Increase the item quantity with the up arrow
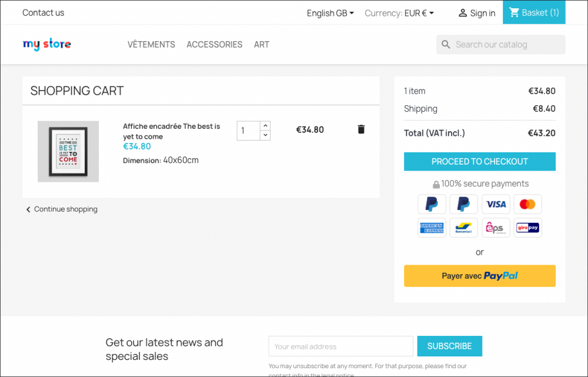This screenshot has width=588, height=377. pyautogui.click(x=265, y=125)
